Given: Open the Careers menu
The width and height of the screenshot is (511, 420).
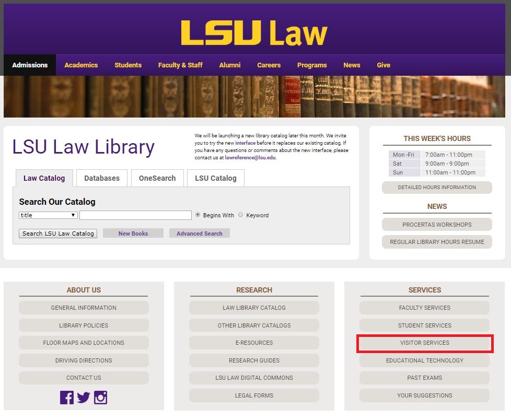Looking at the screenshot, I should (269, 65).
